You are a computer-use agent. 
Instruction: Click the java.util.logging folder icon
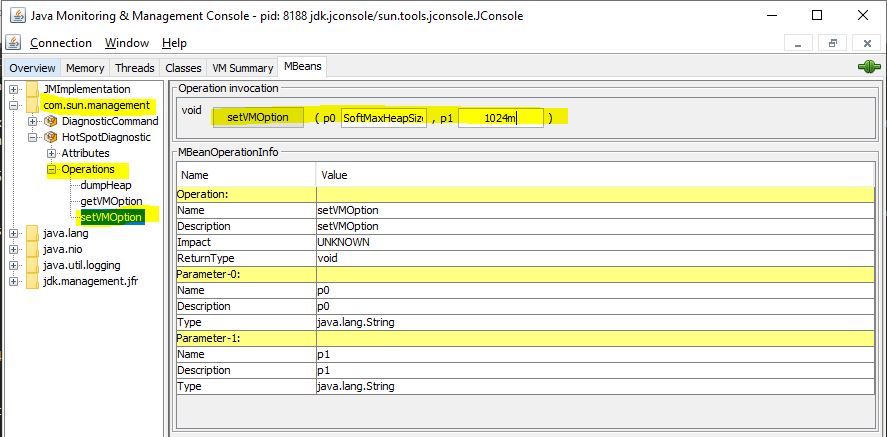(x=32, y=265)
